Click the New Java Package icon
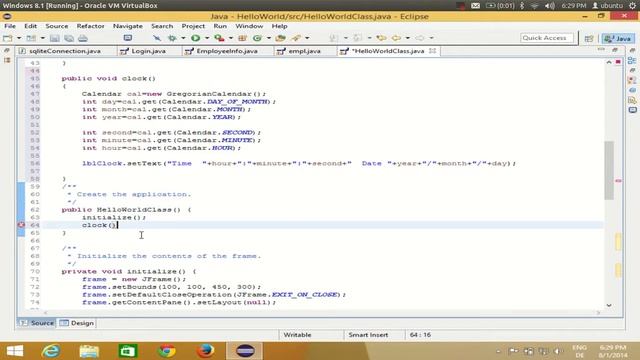Image resolution: width=640 pixels, height=360 pixels. (x=242, y=38)
